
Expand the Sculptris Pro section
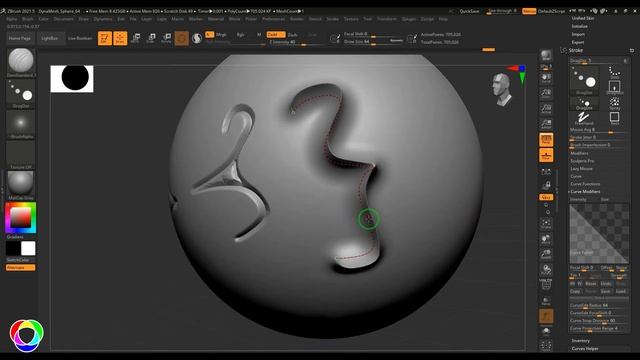tap(582, 161)
